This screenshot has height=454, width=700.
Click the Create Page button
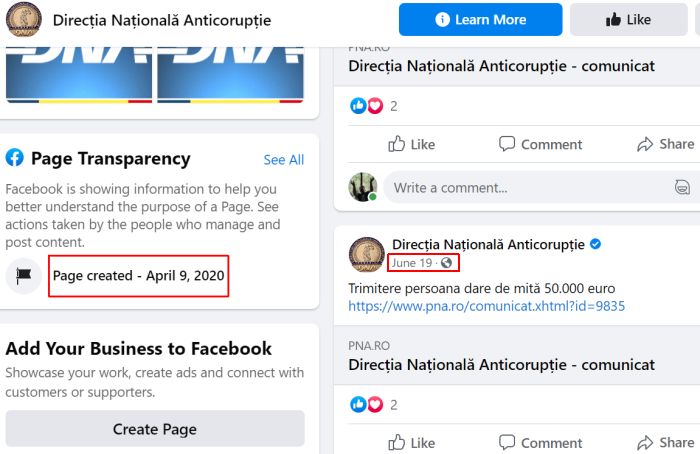click(155, 429)
